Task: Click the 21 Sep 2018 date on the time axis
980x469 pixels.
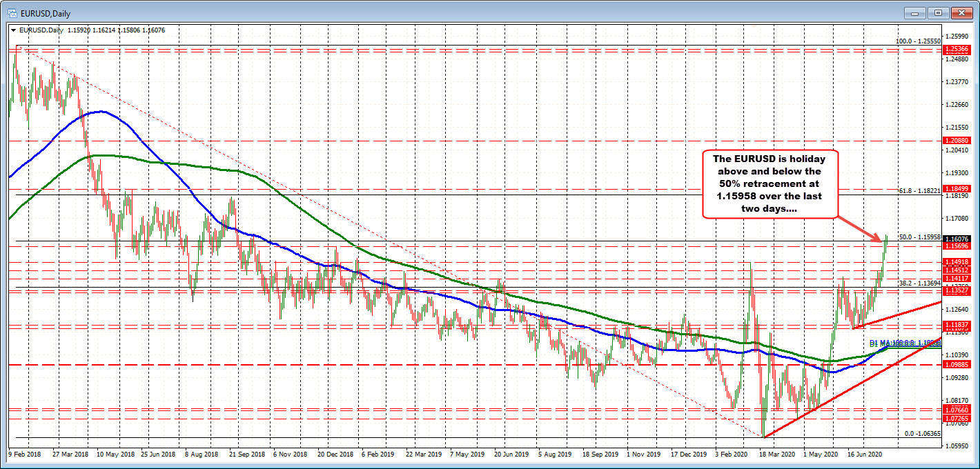Action: click(248, 455)
